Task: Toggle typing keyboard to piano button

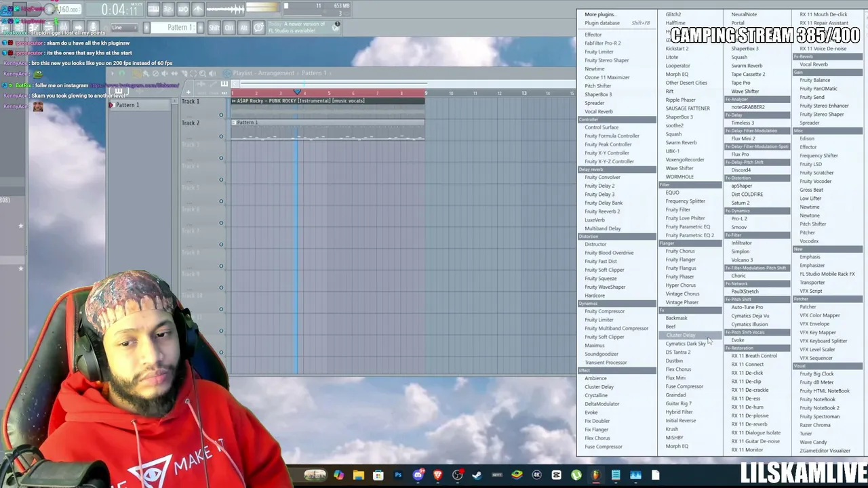Action: click(x=155, y=9)
